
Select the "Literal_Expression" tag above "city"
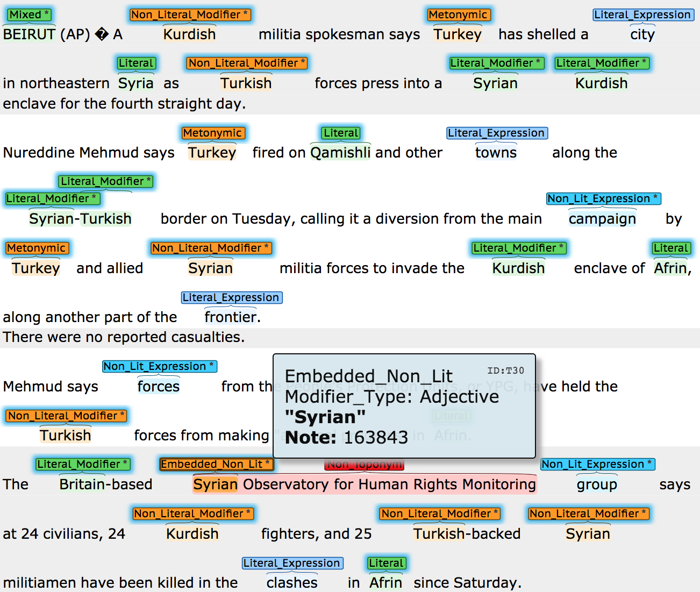tap(643, 15)
